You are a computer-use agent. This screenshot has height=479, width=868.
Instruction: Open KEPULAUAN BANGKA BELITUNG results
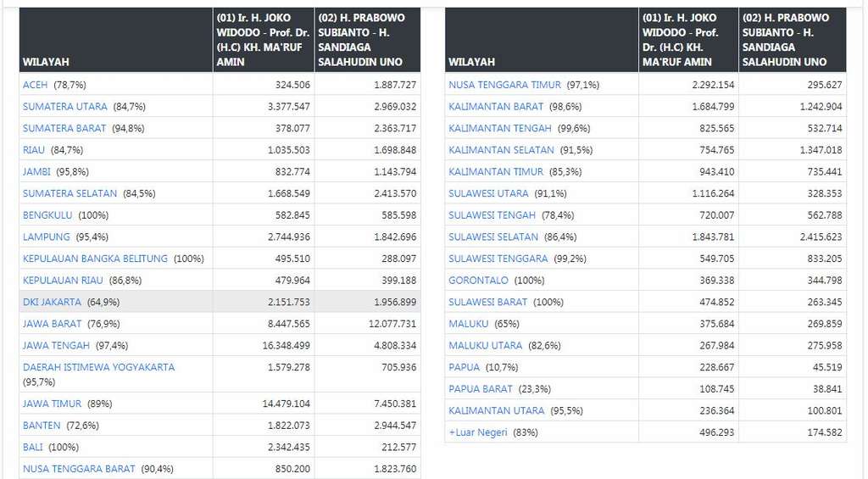(96, 259)
